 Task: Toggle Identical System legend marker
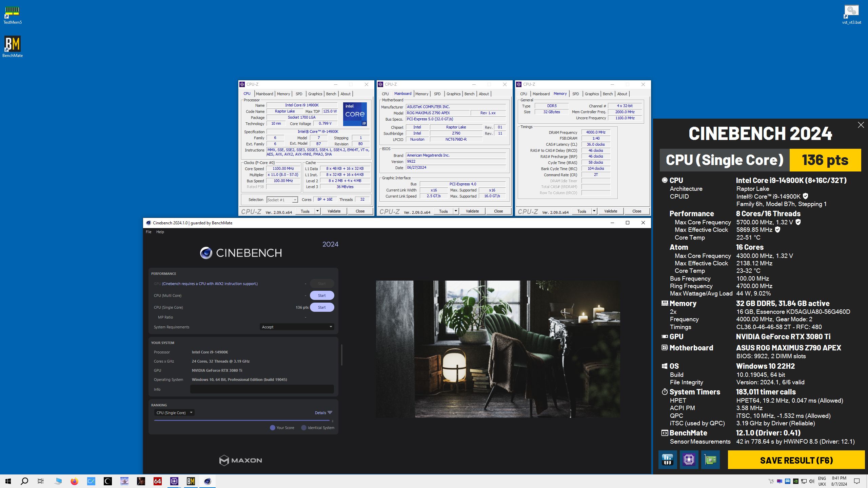(x=303, y=428)
